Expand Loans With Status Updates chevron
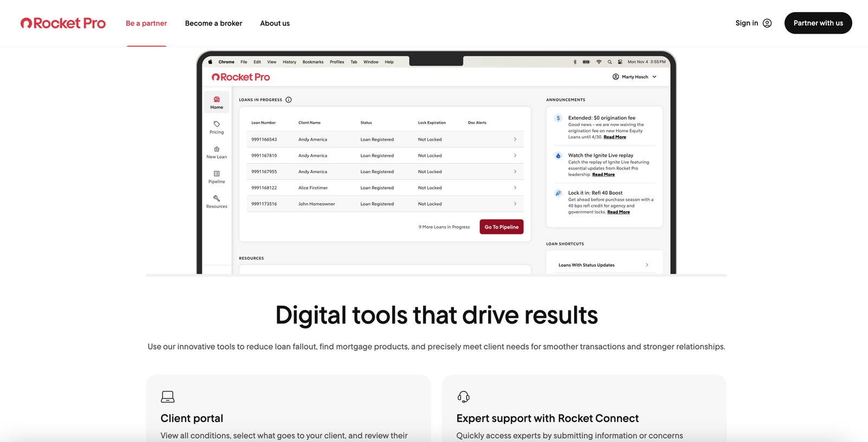The height and width of the screenshot is (442, 868). tap(647, 265)
